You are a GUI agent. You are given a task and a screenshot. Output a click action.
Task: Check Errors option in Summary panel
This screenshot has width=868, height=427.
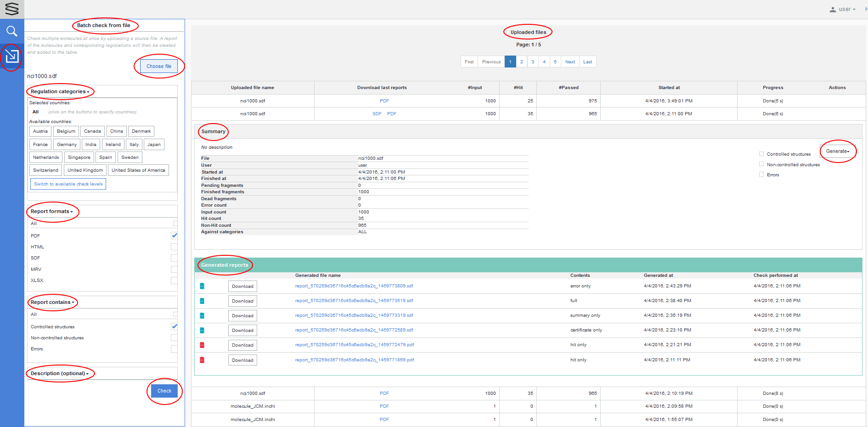[x=761, y=174]
